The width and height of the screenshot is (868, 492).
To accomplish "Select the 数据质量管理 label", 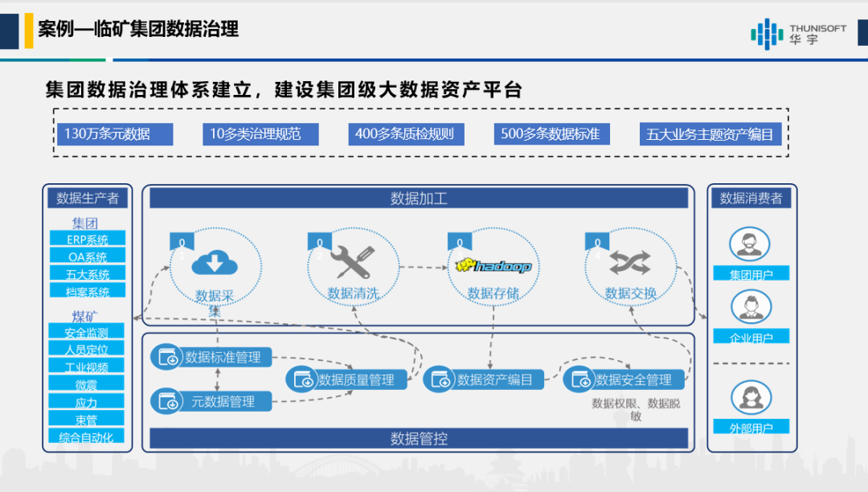I will coord(356,379).
